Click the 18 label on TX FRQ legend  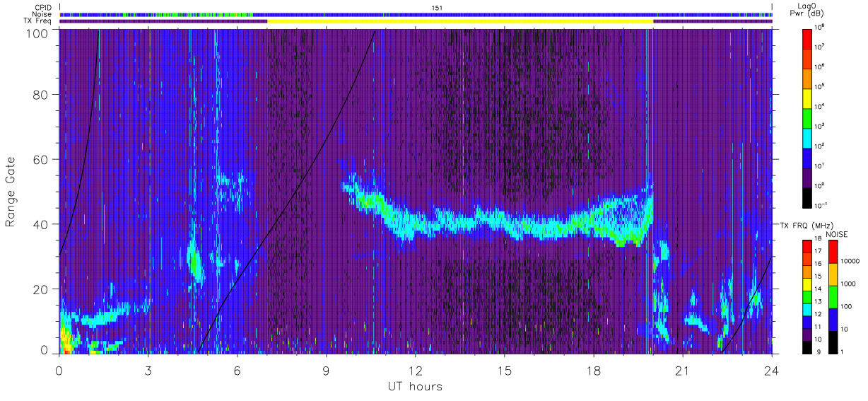click(x=818, y=238)
